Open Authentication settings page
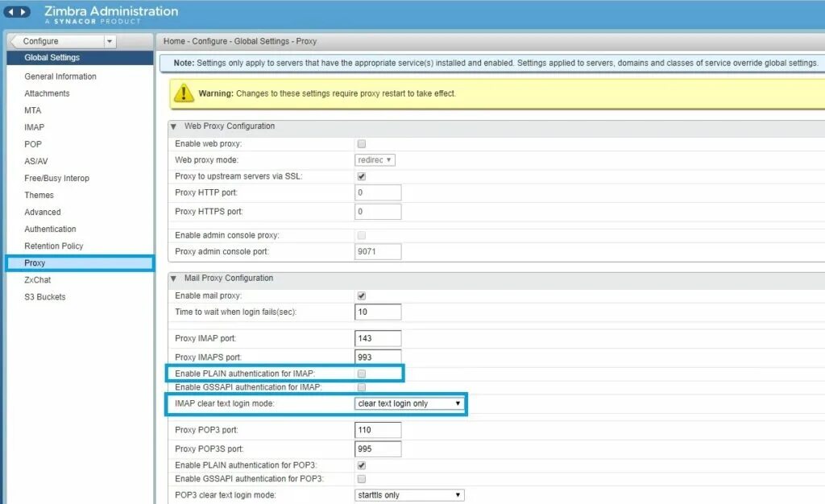Image resolution: width=825 pixels, height=504 pixels. [50, 229]
